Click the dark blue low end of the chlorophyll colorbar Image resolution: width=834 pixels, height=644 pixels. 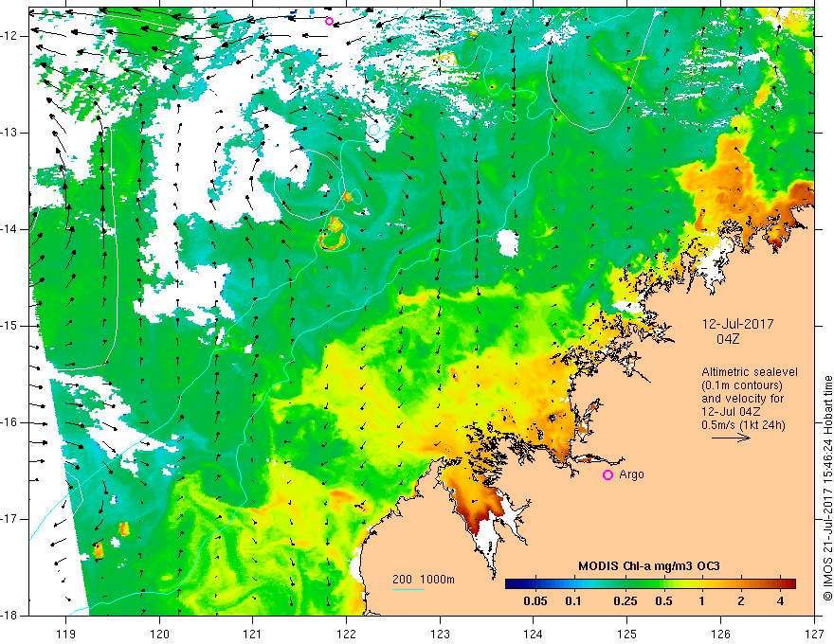pyautogui.click(x=512, y=584)
